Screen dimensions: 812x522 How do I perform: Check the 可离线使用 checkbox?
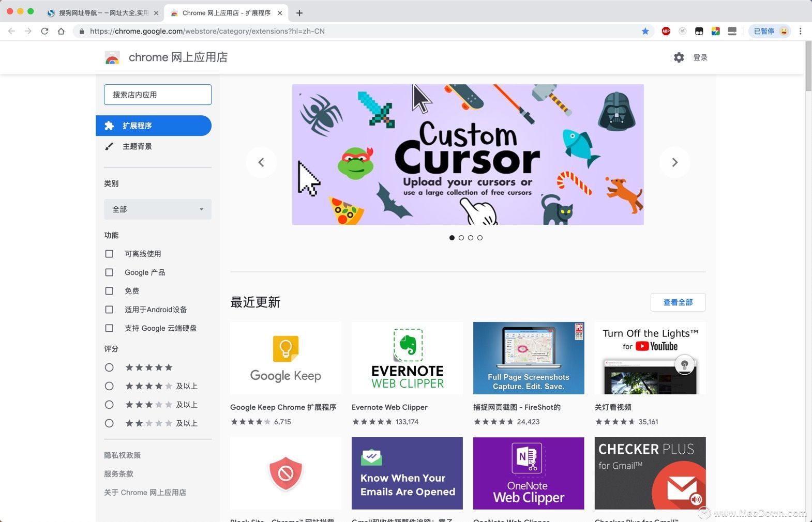109,254
